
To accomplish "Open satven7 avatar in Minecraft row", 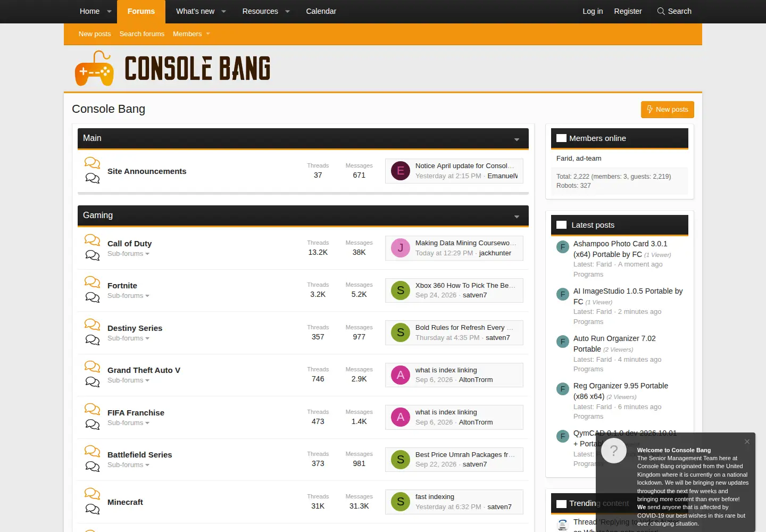I will pos(401,502).
